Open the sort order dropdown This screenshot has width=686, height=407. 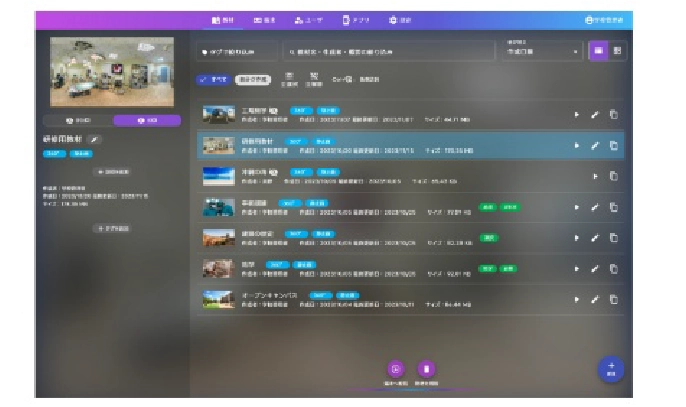[542, 51]
